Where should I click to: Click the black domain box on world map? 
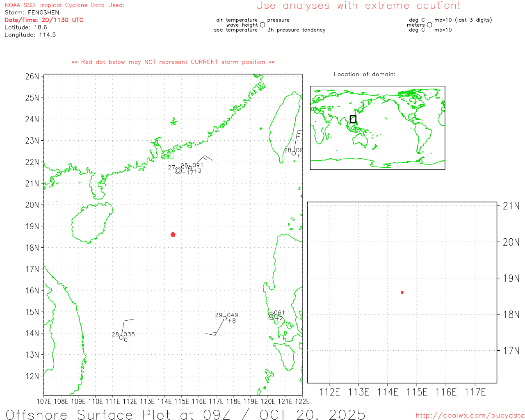[x=353, y=119]
